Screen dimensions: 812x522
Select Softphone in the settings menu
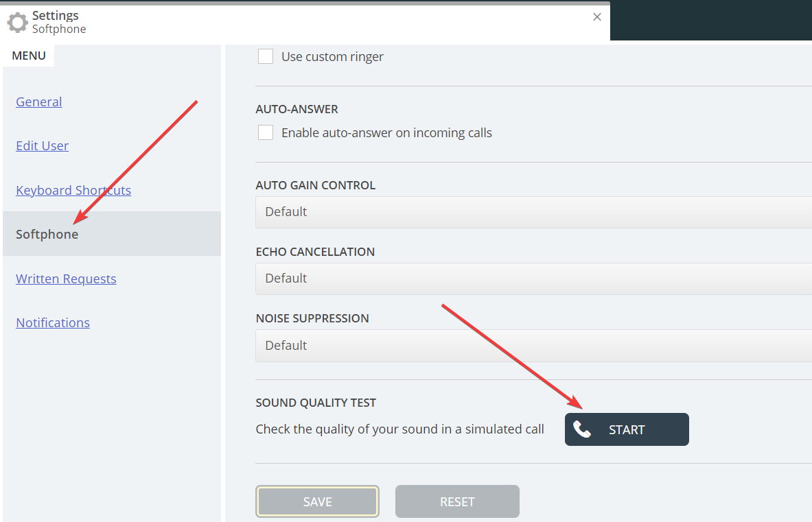click(47, 234)
